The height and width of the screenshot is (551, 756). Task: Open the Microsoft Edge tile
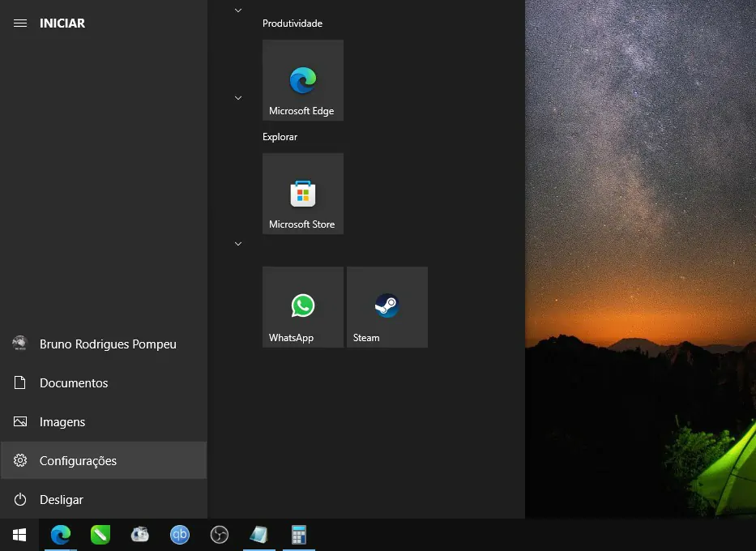[x=303, y=80]
